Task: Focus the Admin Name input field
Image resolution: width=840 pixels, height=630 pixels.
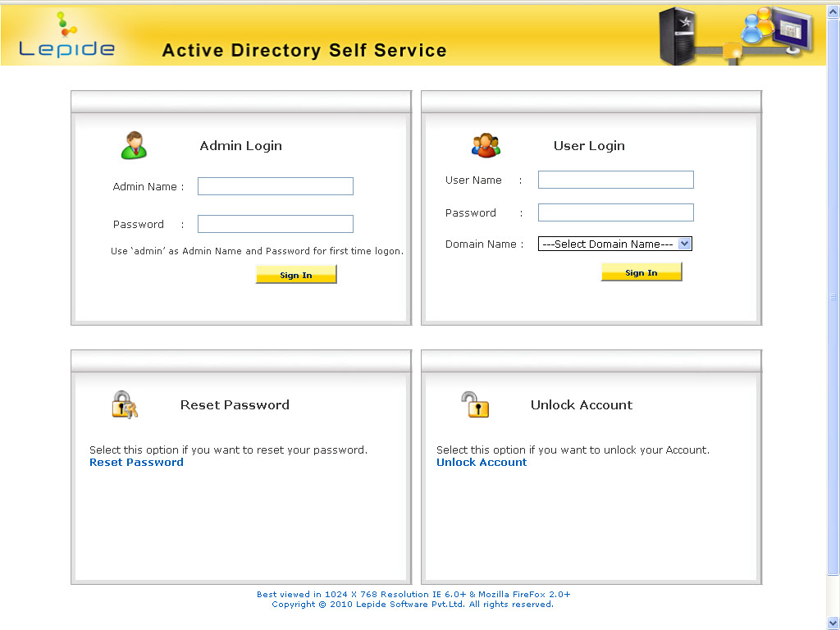Action: (276, 186)
